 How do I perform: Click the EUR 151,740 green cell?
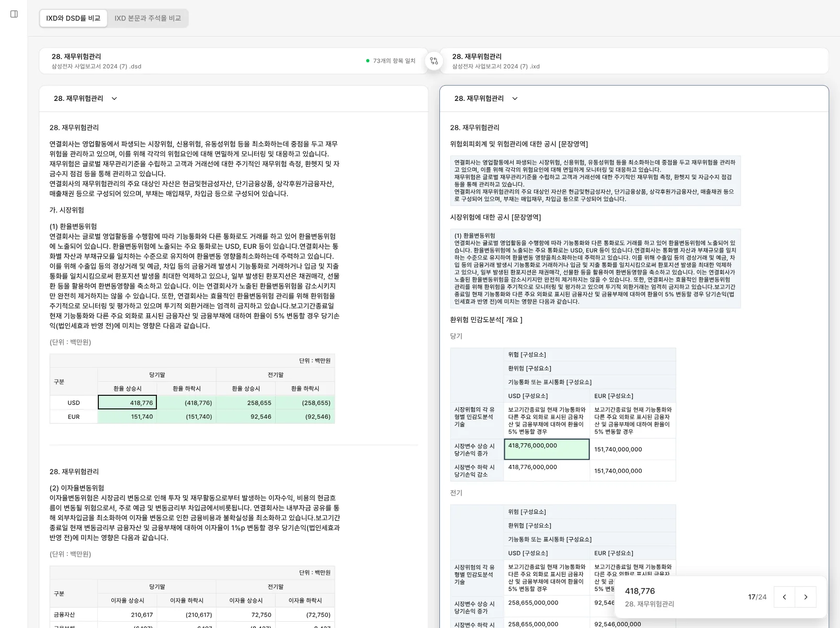128,417
